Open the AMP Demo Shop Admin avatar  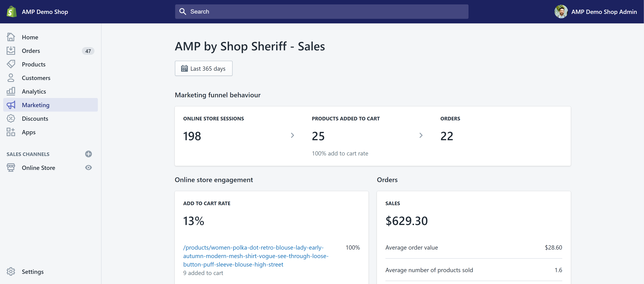coord(561,12)
